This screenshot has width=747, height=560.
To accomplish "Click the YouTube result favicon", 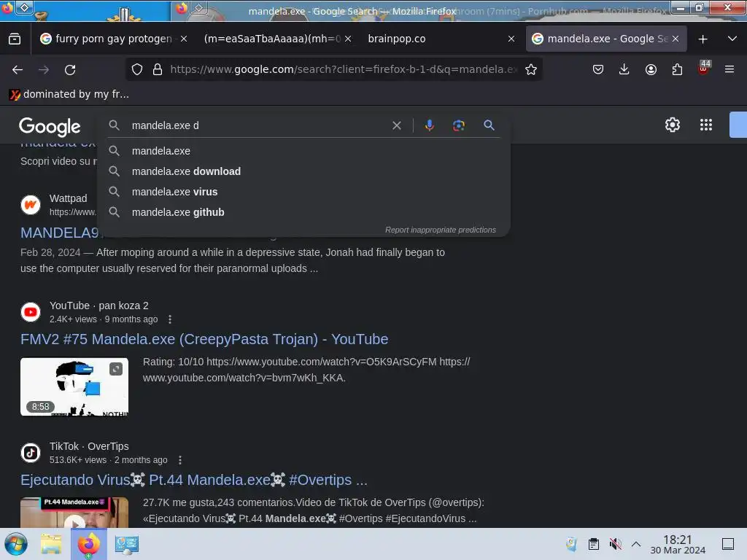I will [31, 312].
